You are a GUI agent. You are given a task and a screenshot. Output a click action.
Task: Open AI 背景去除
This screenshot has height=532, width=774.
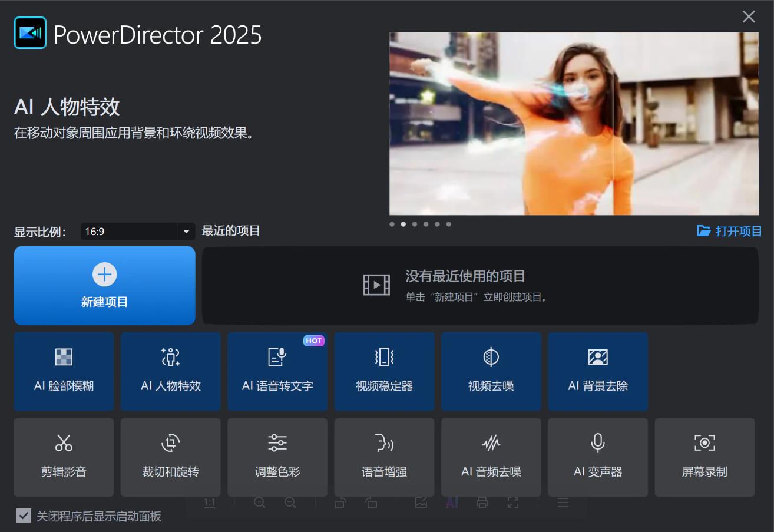coord(597,371)
